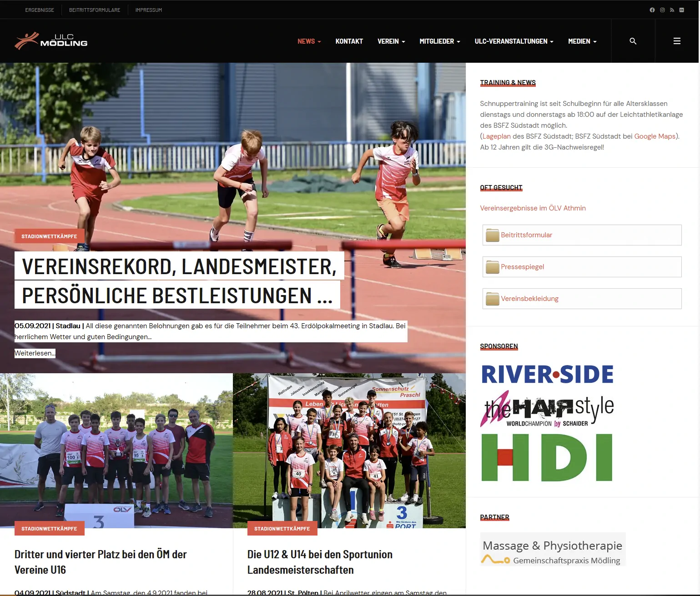Open the Instagram profile icon
The height and width of the screenshot is (596, 700).
[x=662, y=10]
